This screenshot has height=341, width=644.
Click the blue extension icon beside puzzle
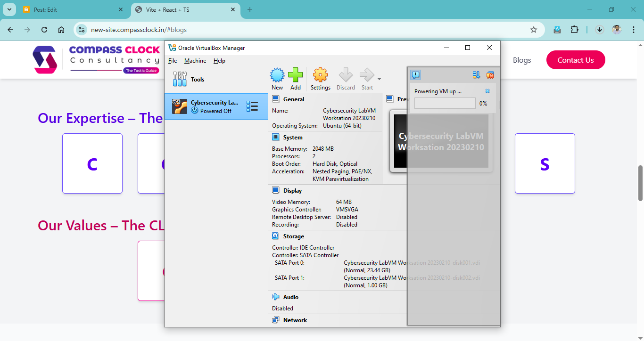(x=557, y=30)
